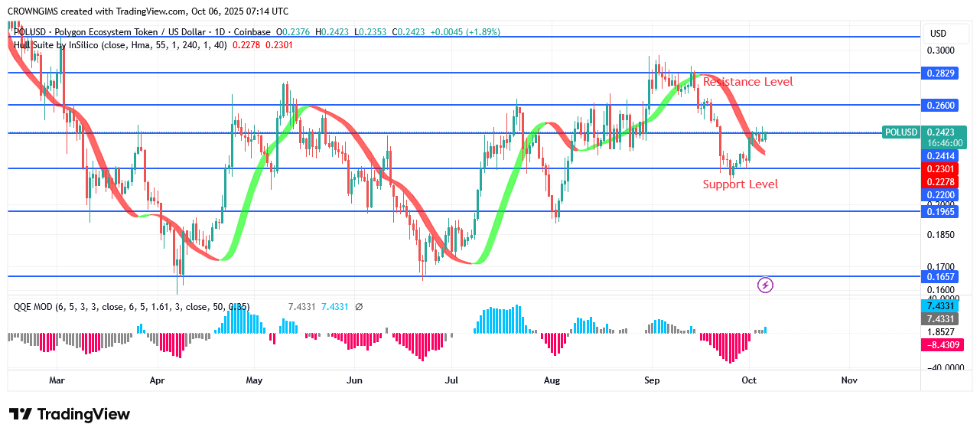Image resolution: width=980 pixels, height=437 pixels.
Task: Click the Nov label on the time axis
Action: (848, 380)
